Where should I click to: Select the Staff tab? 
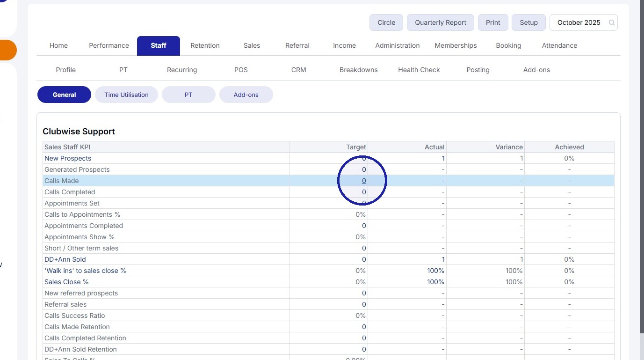[159, 45]
